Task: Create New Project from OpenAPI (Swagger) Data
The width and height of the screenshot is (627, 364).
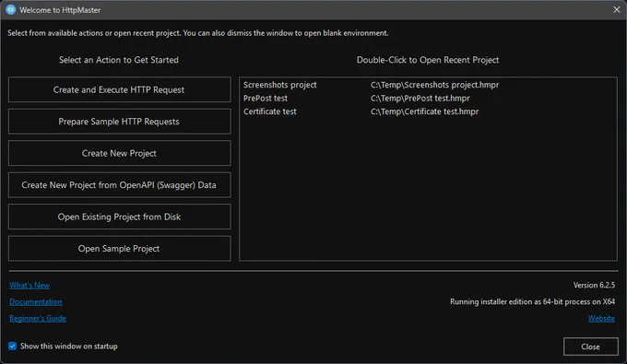Action: tap(119, 185)
